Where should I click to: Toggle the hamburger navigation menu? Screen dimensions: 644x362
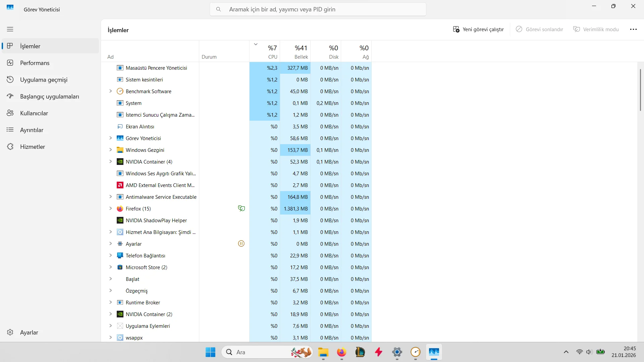[10, 29]
